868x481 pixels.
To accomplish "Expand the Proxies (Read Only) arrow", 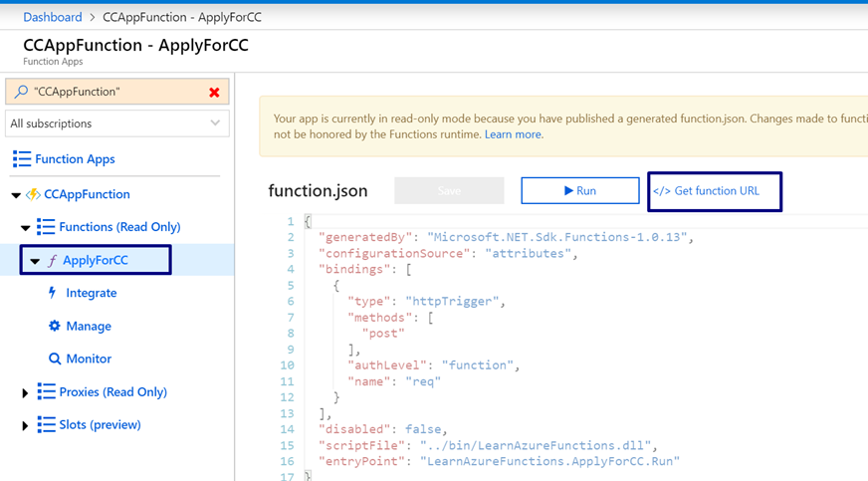I will 25,393.
